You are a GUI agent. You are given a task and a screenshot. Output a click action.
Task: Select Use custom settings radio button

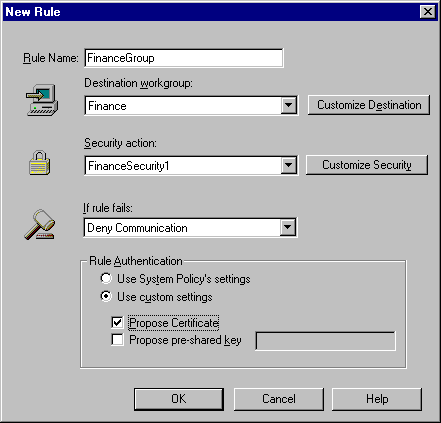pyautogui.click(x=106, y=296)
